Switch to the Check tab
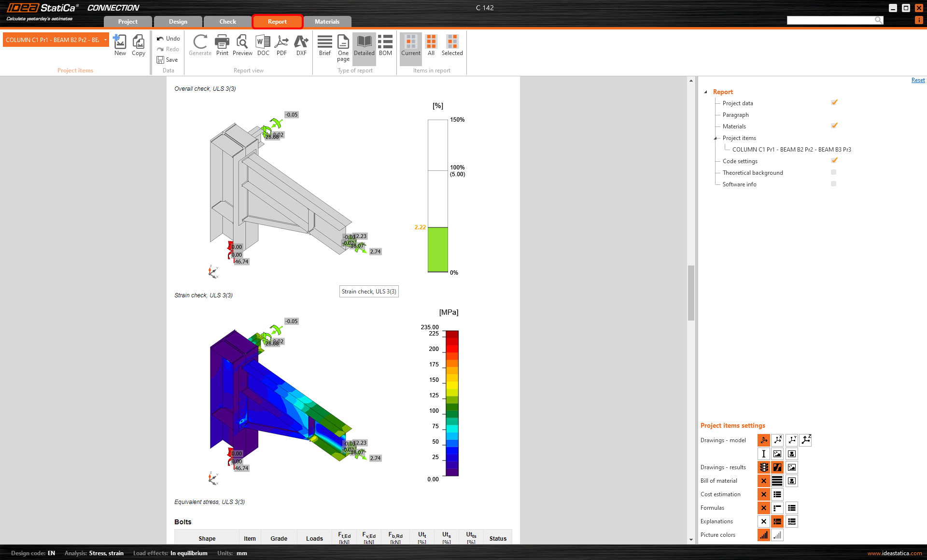The width and height of the screenshot is (927, 560). pyautogui.click(x=227, y=22)
